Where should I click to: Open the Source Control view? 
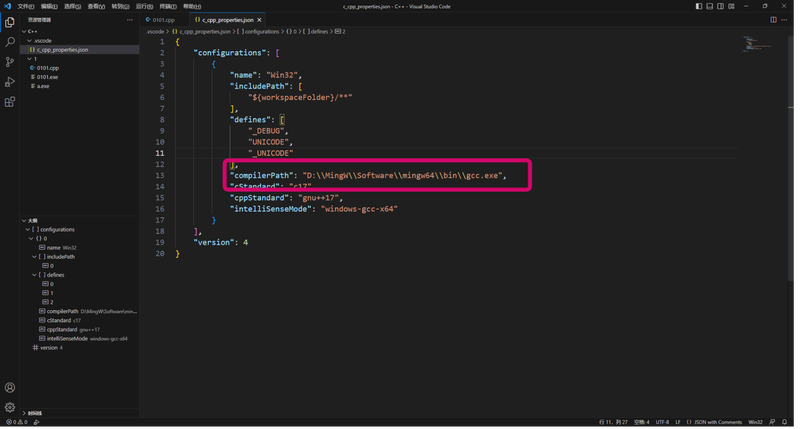10,62
